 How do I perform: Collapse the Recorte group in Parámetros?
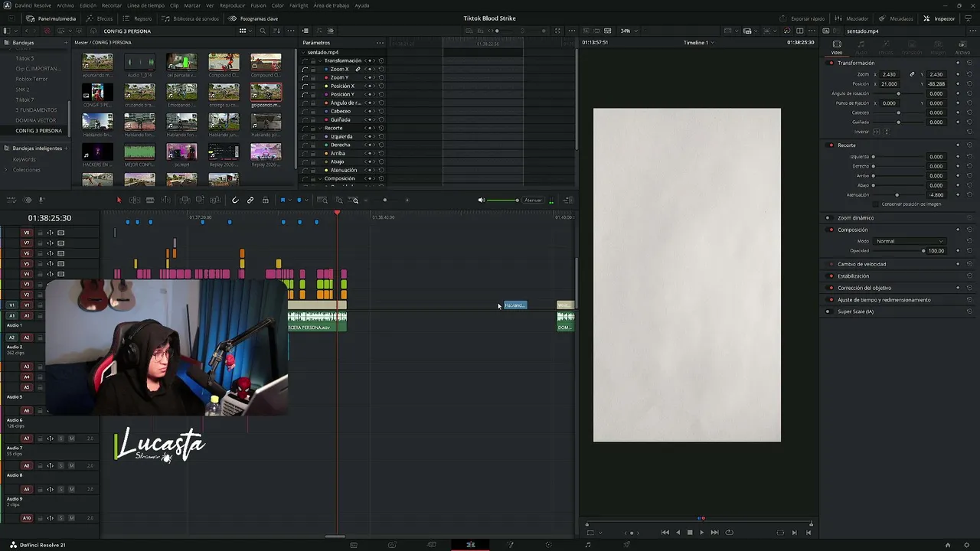(x=320, y=128)
